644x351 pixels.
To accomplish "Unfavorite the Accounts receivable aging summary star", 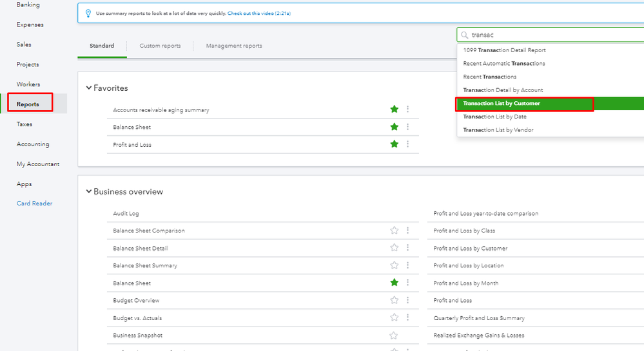I will pyautogui.click(x=395, y=109).
